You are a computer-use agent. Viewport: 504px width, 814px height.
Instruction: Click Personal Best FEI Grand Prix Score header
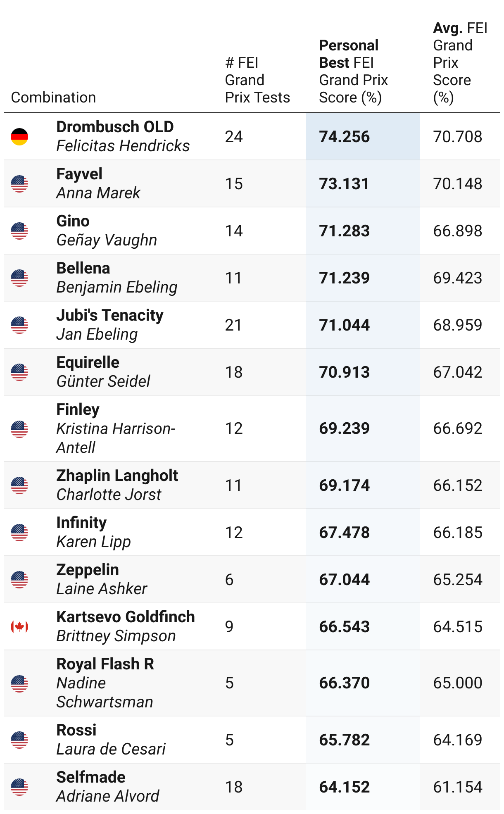coord(353,71)
